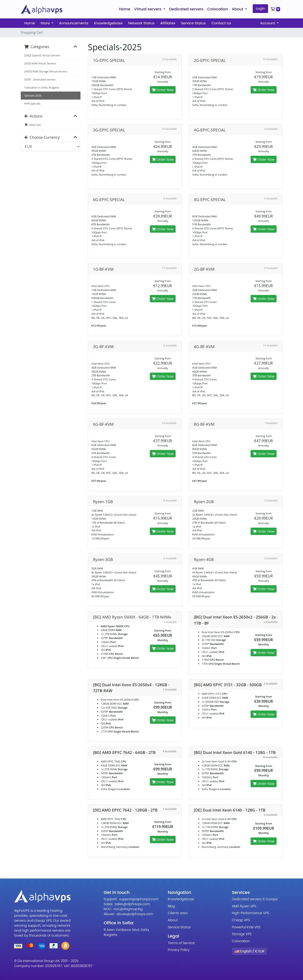Click the white AlphaVPS logo in the footer
The height and width of the screenshot is (980, 303).
tap(42, 897)
